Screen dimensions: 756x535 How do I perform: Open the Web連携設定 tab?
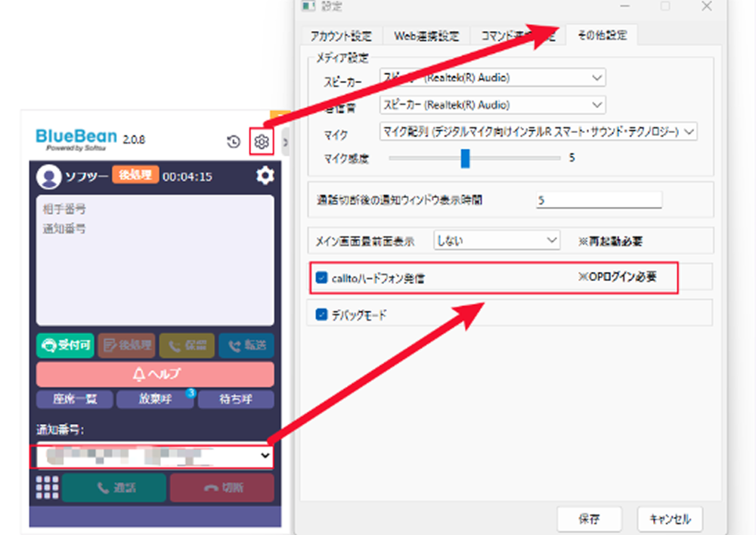pyautogui.click(x=426, y=36)
